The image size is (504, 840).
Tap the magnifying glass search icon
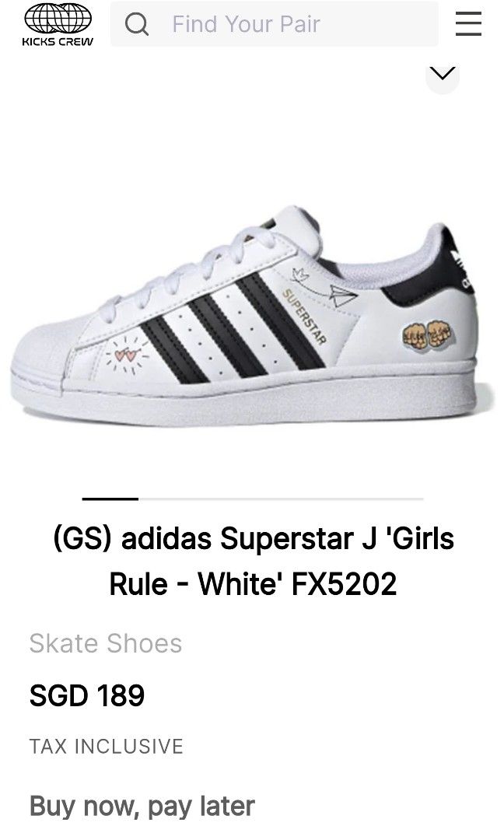coord(137,25)
